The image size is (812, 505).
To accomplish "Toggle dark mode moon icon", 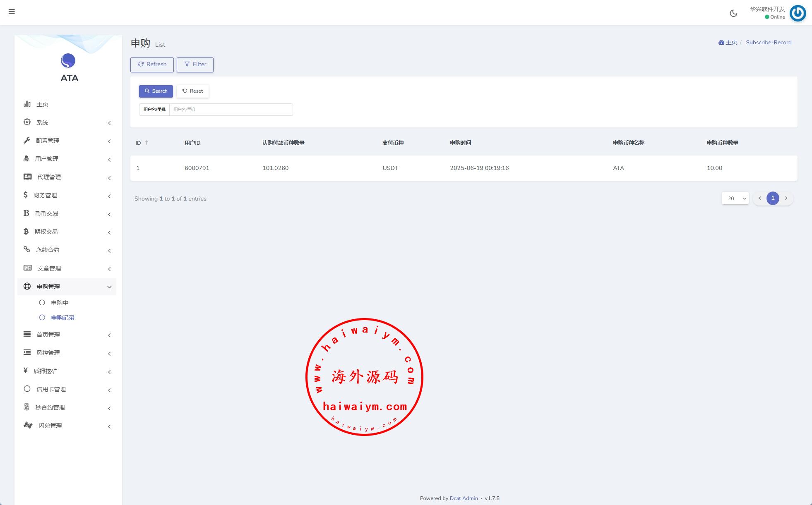I will (733, 13).
